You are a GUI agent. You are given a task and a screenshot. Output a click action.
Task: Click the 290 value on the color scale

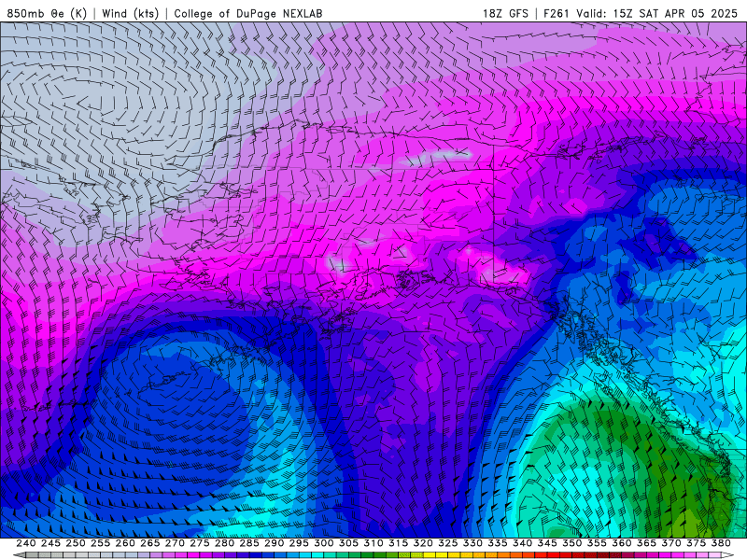274,543
